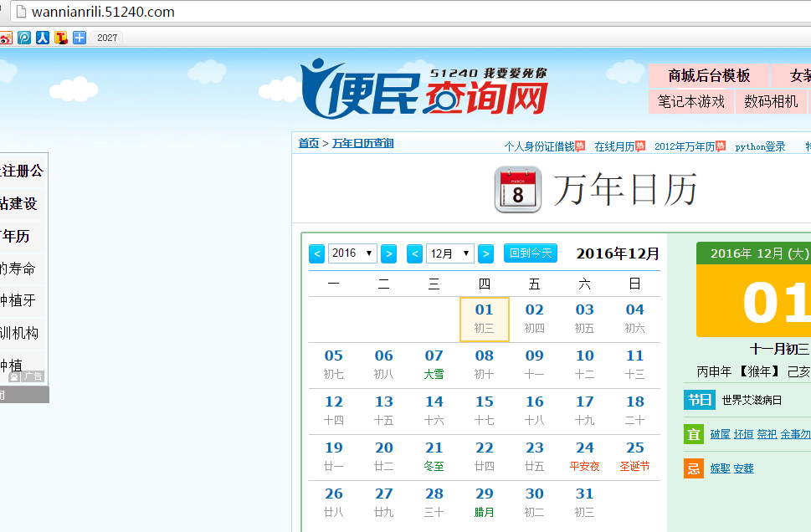Click the 数码相机 ad button
The image size is (811, 532).
pos(771,101)
